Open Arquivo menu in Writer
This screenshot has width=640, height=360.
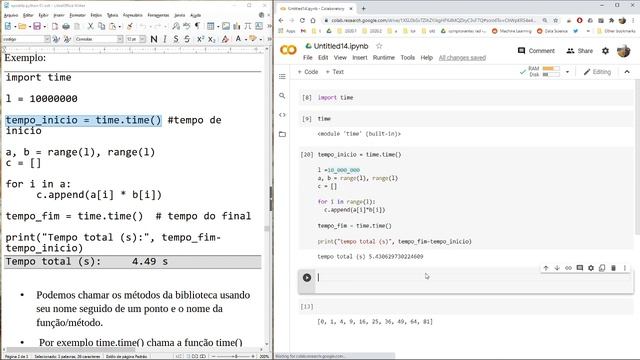click(x=11, y=15)
